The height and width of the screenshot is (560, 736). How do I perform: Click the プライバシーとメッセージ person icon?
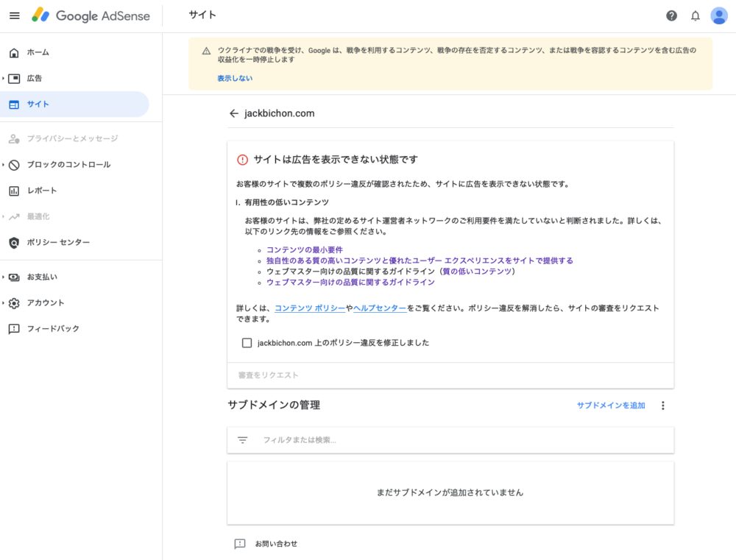tap(14, 138)
